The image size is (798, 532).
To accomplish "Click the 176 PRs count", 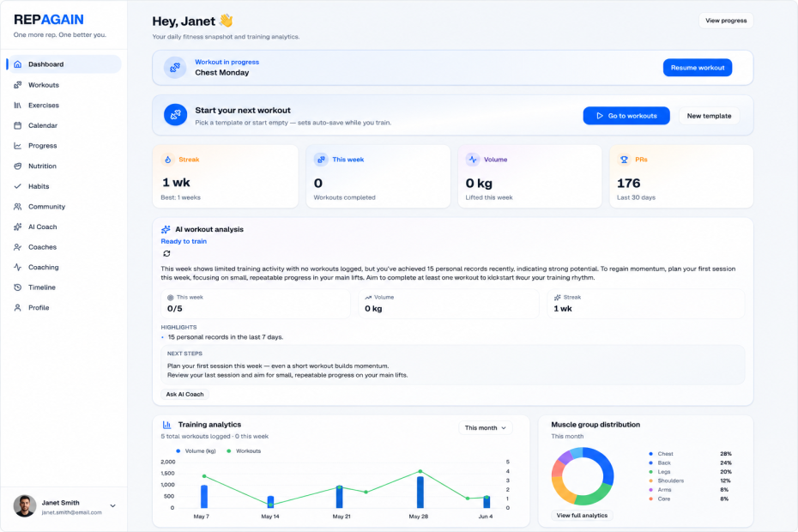I will coord(628,184).
